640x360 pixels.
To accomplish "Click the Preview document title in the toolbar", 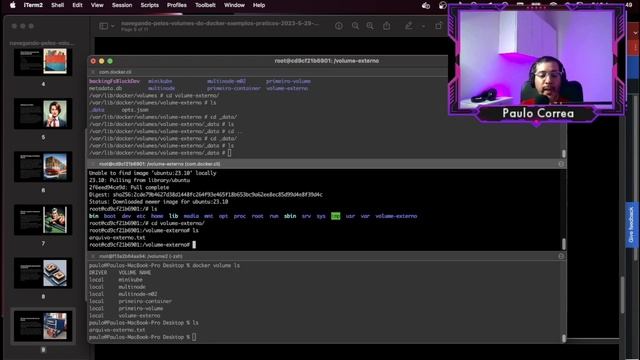I will 220,23.
